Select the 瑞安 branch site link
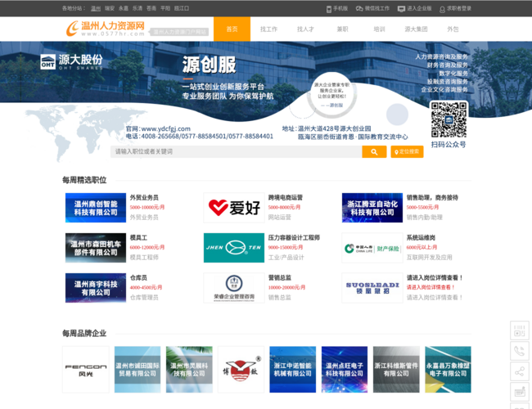532x409 pixels. (110, 8)
